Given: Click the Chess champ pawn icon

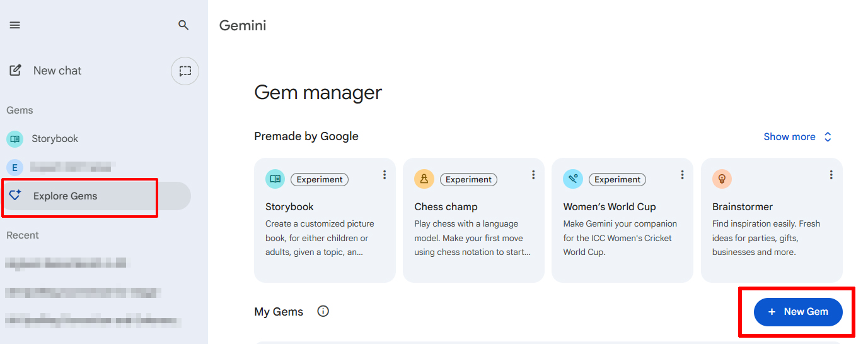Looking at the screenshot, I should 424,179.
